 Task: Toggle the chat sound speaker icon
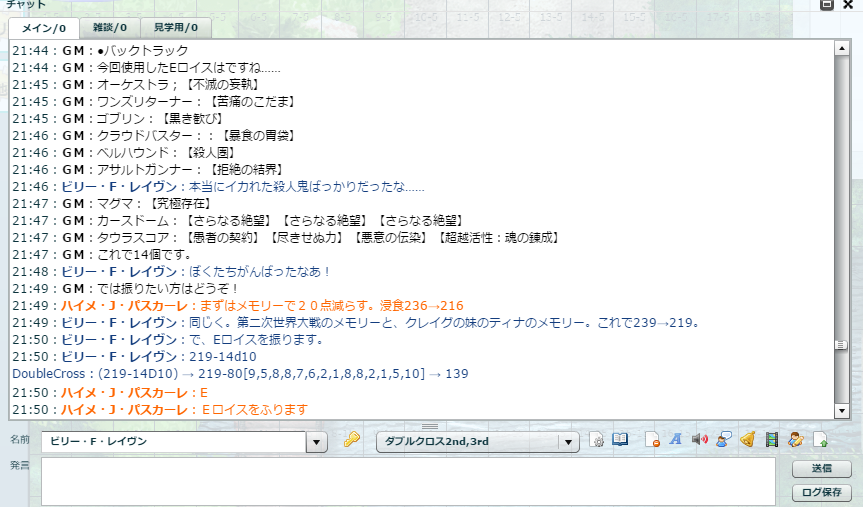click(x=700, y=440)
